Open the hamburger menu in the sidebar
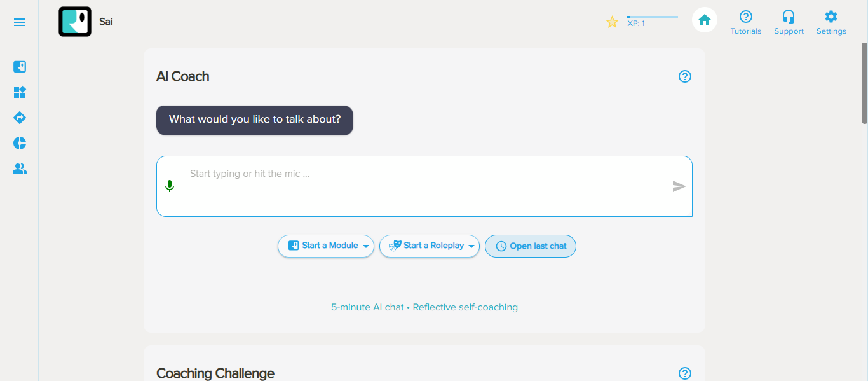The height and width of the screenshot is (381, 868). click(x=20, y=22)
